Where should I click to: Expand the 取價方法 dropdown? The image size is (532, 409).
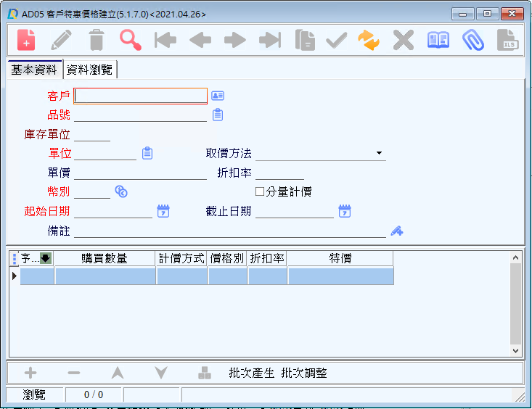click(380, 153)
